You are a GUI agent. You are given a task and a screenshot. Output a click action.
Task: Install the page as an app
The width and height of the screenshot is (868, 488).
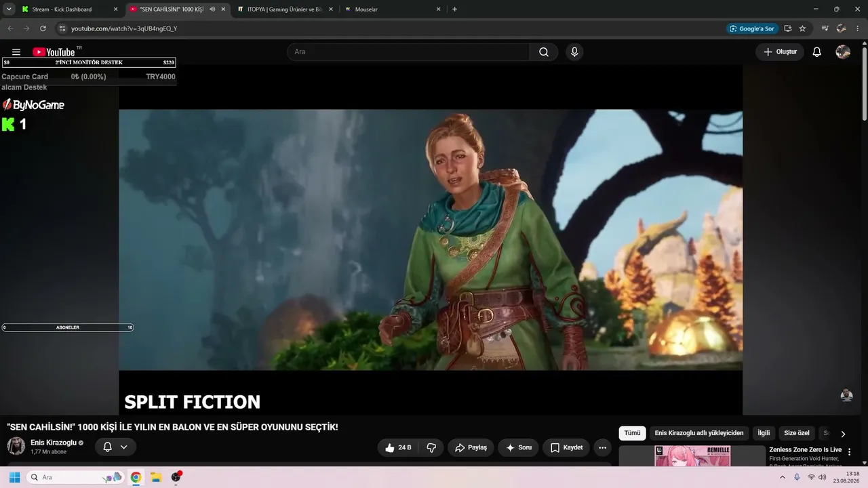788,28
